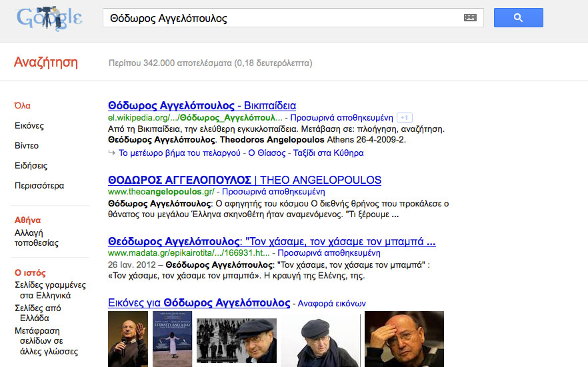Click Αλλαγή τοποθεσίας link
This screenshot has height=367, width=588.
37,238
